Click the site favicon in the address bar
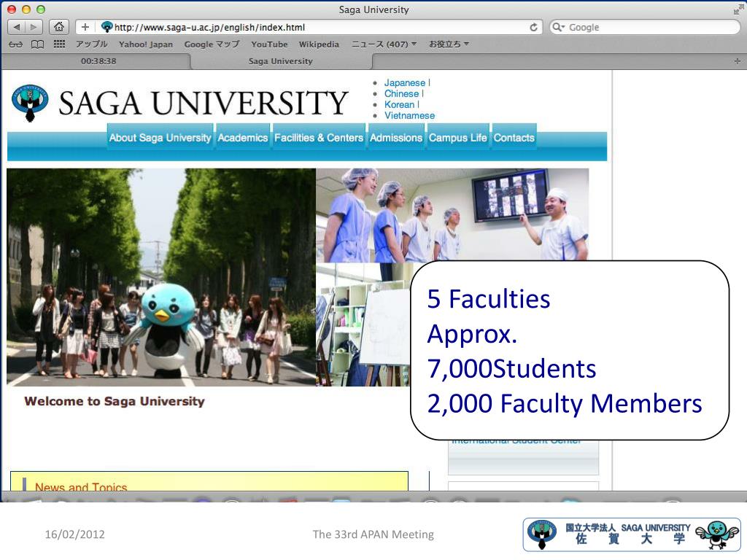 coord(107,27)
